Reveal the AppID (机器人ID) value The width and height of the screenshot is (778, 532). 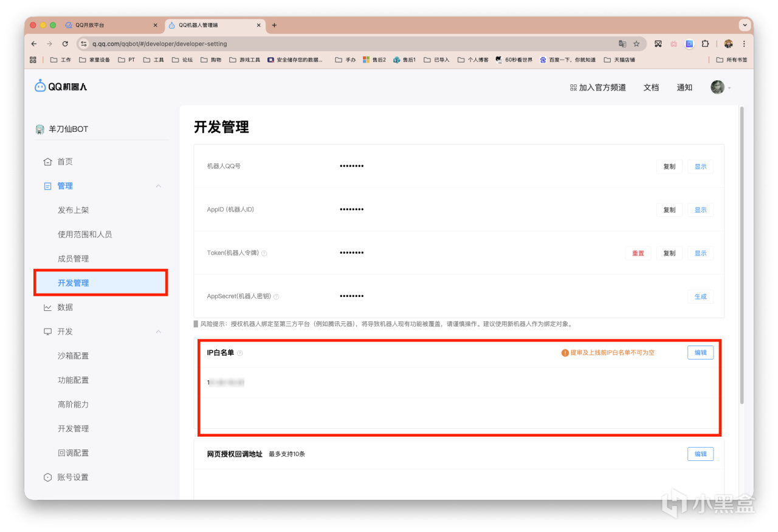point(701,210)
